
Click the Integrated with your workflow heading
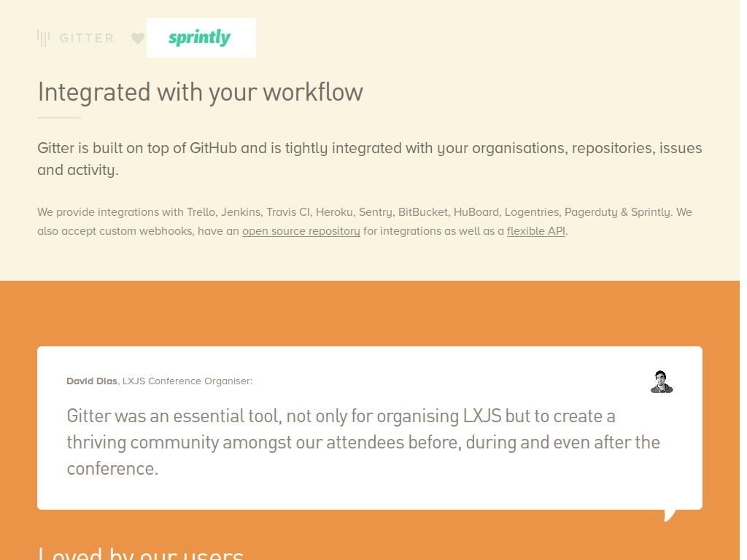tap(200, 93)
